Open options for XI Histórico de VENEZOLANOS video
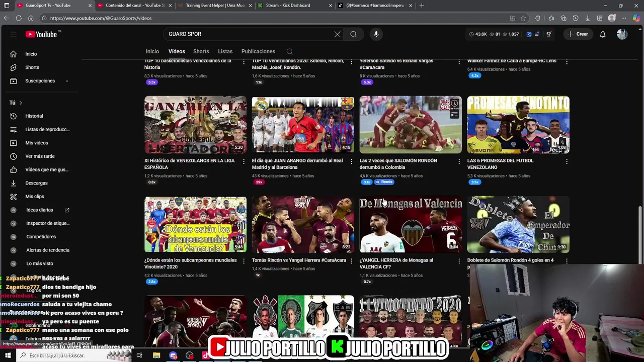 pos(244,161)
